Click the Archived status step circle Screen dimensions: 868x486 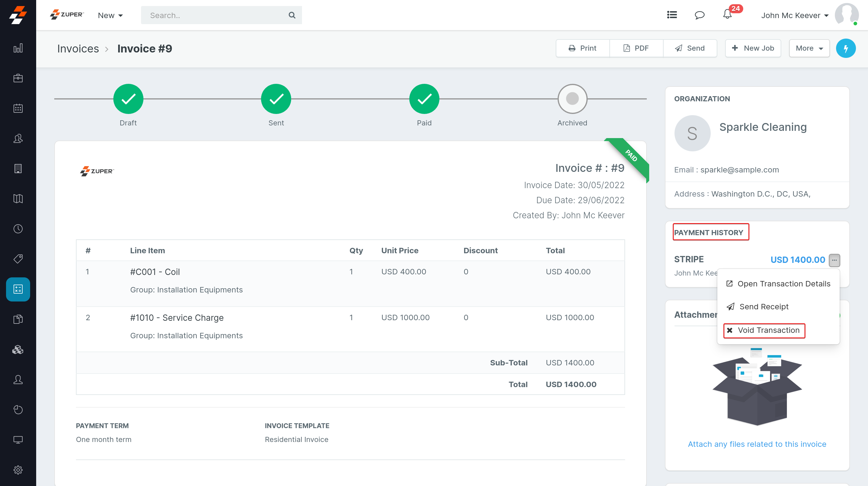click(x=572, y=99)
